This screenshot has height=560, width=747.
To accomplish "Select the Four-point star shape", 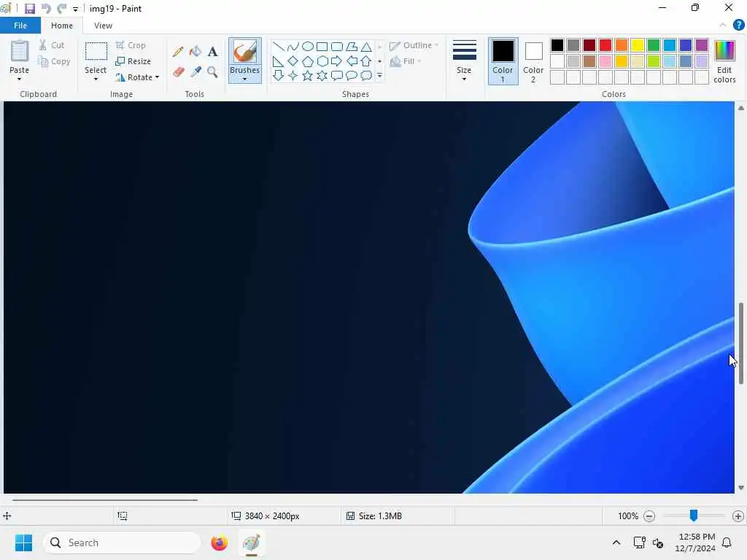I will tap(293, 75).
